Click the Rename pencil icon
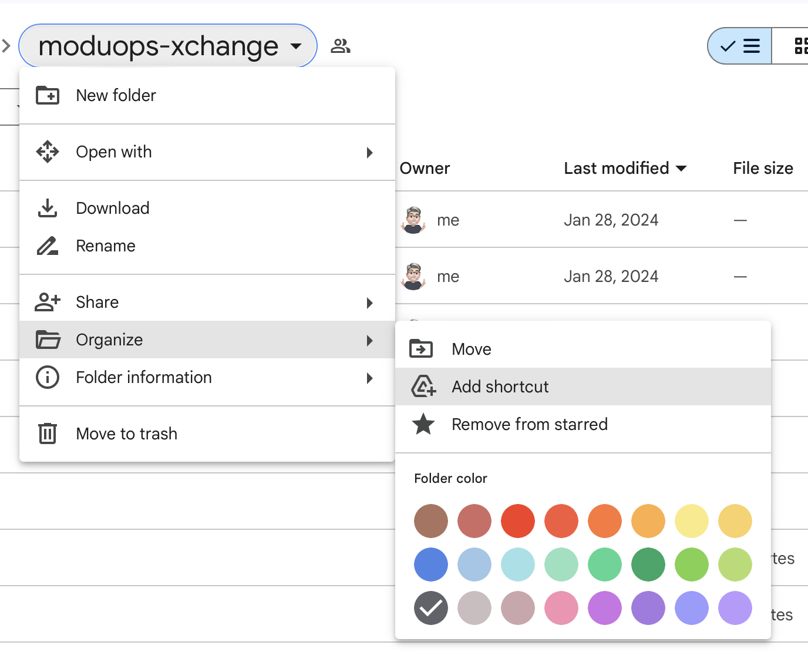Image resolution: width=808 pixels, height=672 pixels. coord(48,246)
